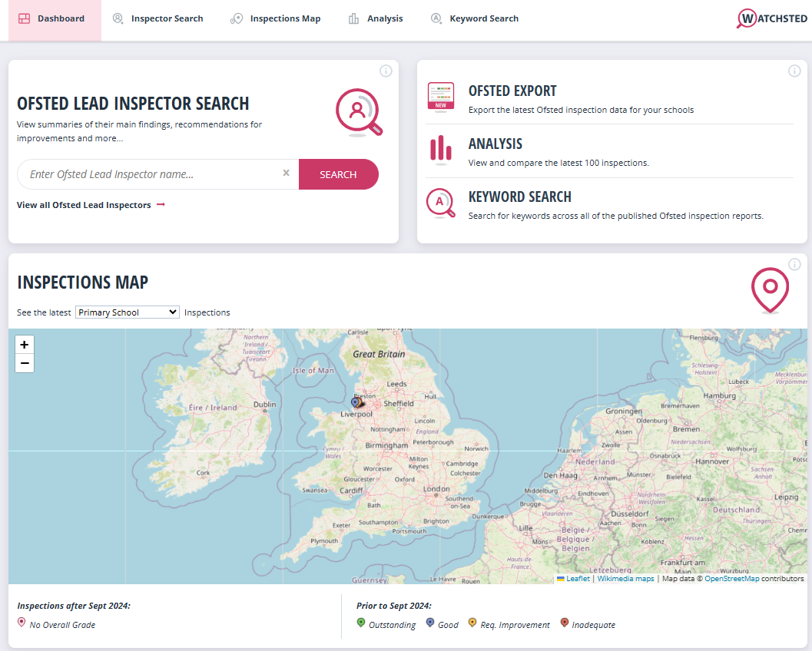Clear the inspector name field with X
The image size is (812, 651).
[x=286, y=173]
